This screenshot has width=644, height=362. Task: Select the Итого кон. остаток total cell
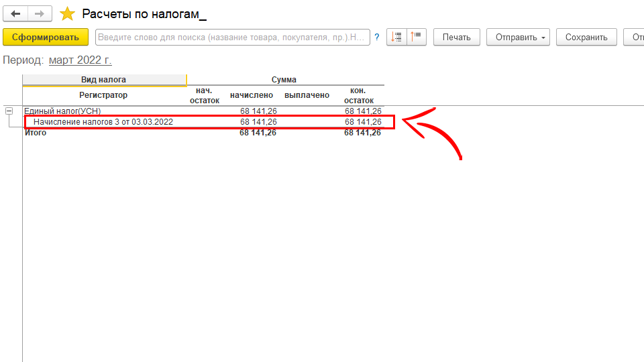pos(362,133)
